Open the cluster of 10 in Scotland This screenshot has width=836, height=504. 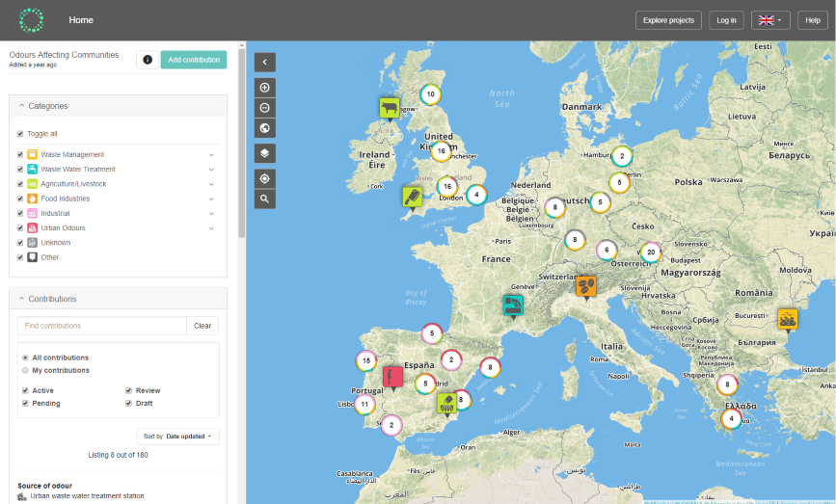click(430, 94)
